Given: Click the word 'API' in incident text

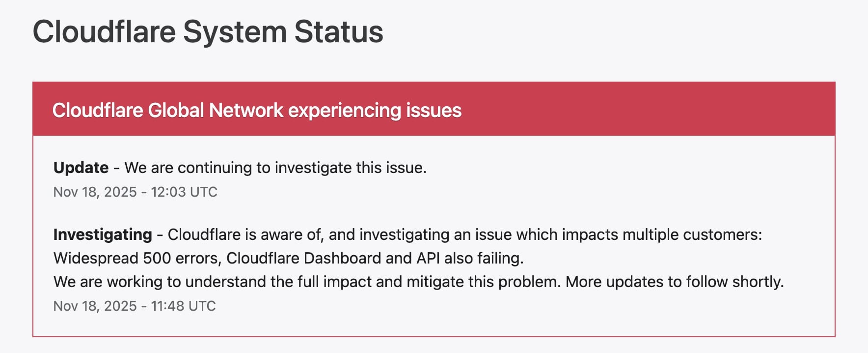Looking at the screenshot, I should [428, 258].
